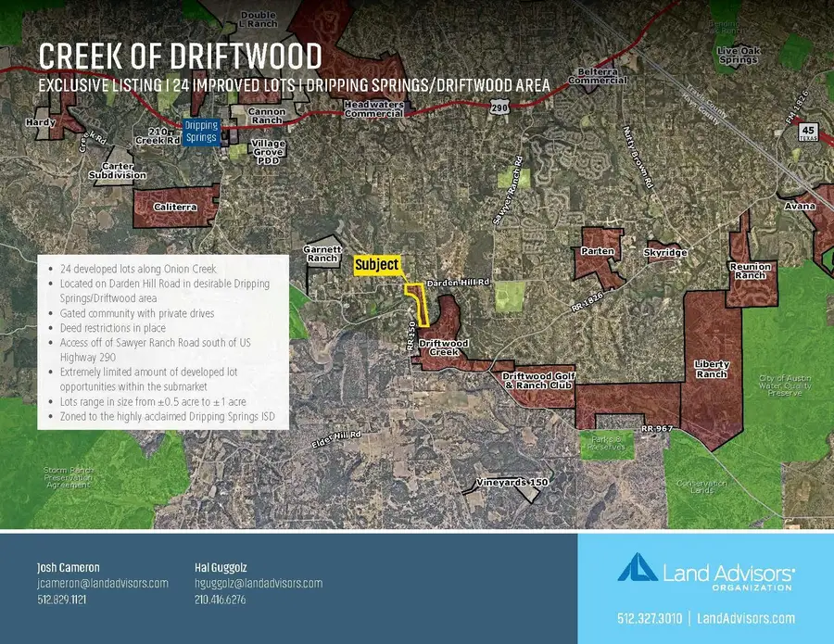Click the Texas 45 highway shield
This screenshot has width=834, height=644.
pos(808,132)
